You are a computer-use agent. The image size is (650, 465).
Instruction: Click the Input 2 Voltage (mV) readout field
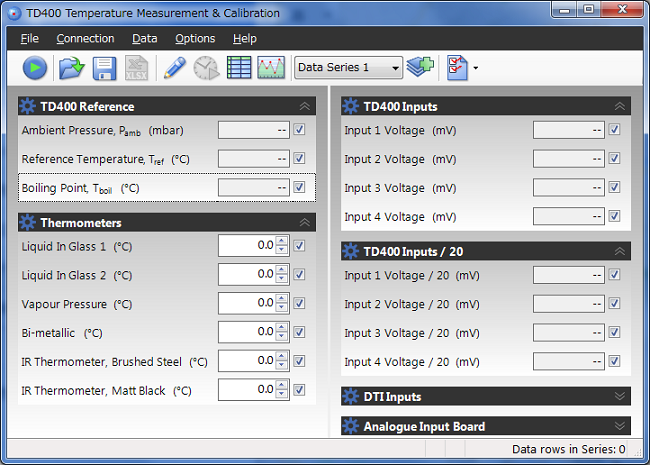[569, 159]
